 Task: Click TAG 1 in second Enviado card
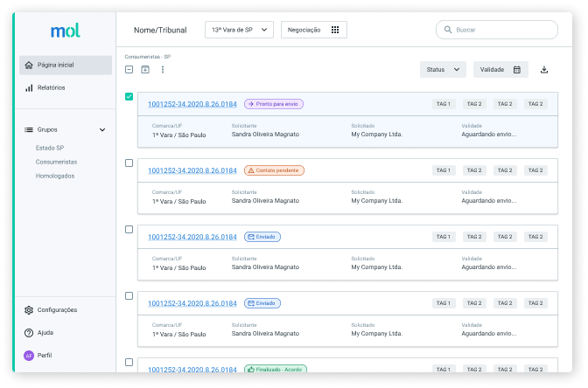pos(444,303)
